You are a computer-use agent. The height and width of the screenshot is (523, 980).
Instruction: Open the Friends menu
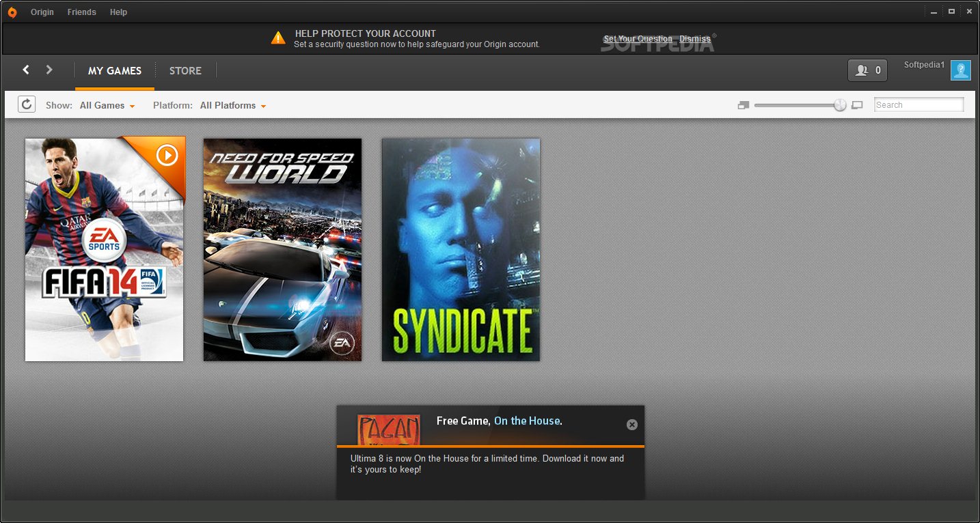(81, 12)
